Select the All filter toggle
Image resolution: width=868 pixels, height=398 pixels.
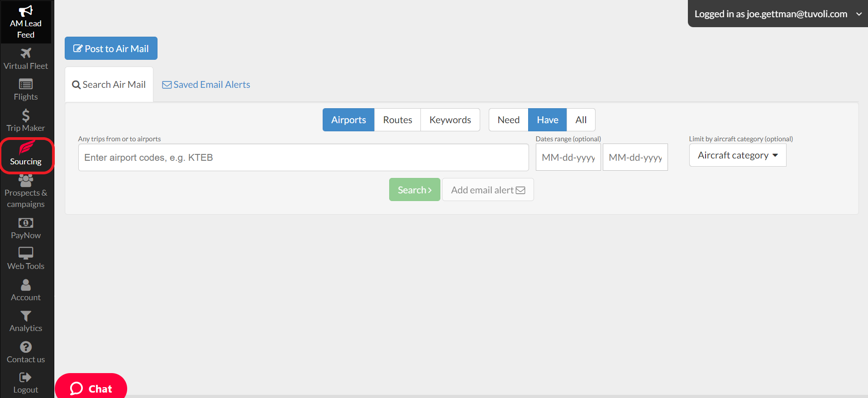(581, 120)
